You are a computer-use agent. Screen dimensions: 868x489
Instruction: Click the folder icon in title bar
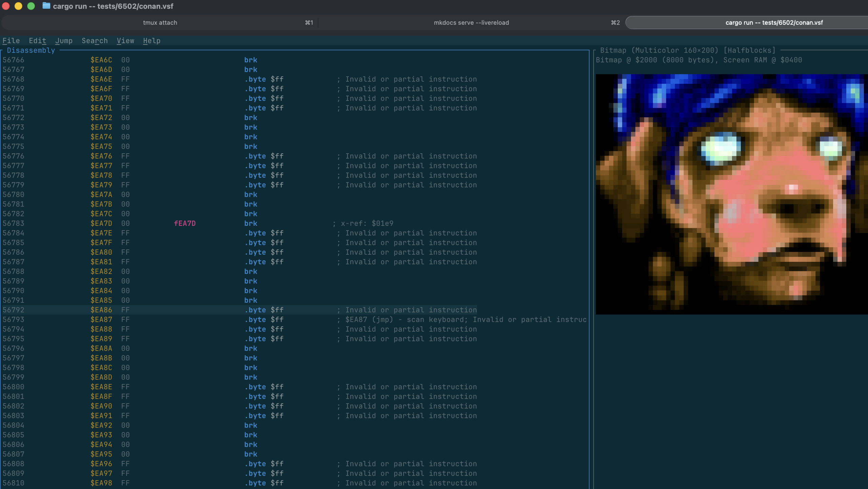[x=46, y=6]
